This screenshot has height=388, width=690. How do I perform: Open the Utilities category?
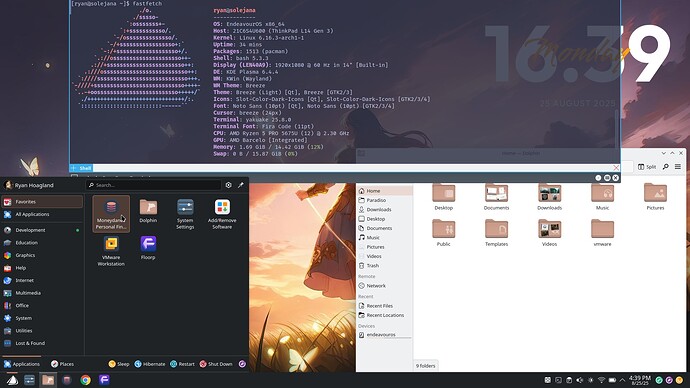point(42,330)
